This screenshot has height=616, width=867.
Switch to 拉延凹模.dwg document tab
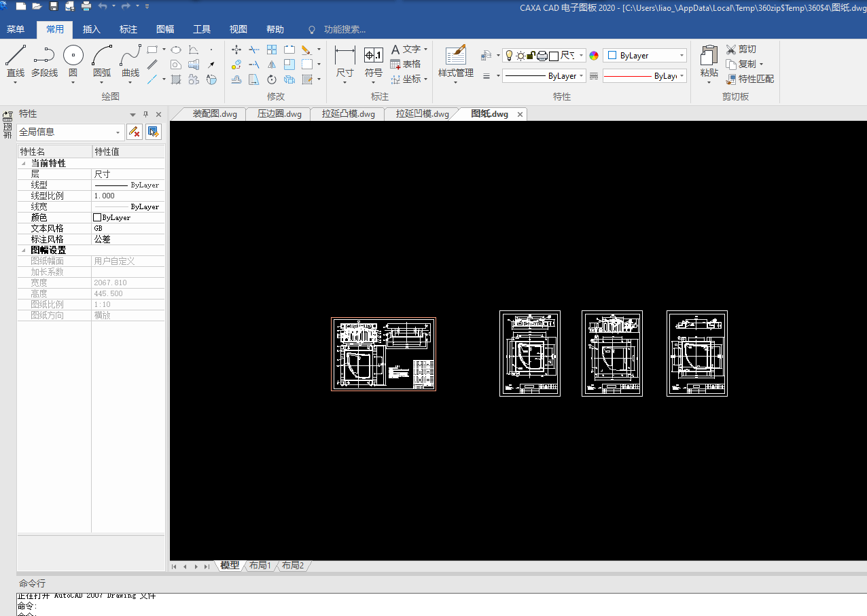coord(423,114)
